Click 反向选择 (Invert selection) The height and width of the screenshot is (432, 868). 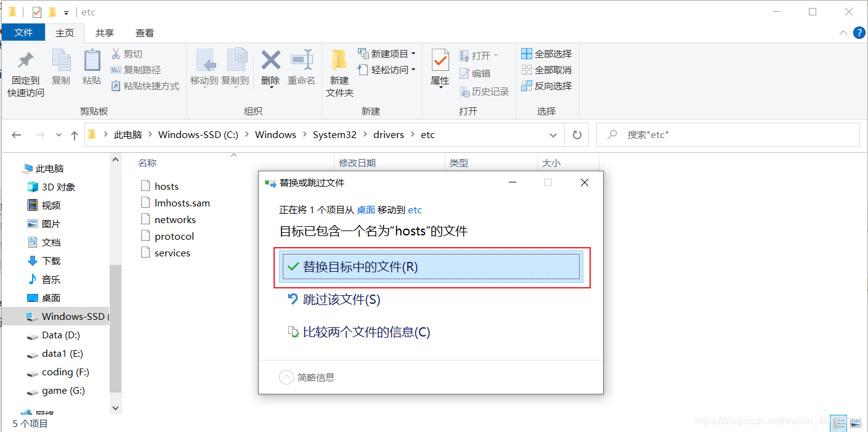[547, 86]
